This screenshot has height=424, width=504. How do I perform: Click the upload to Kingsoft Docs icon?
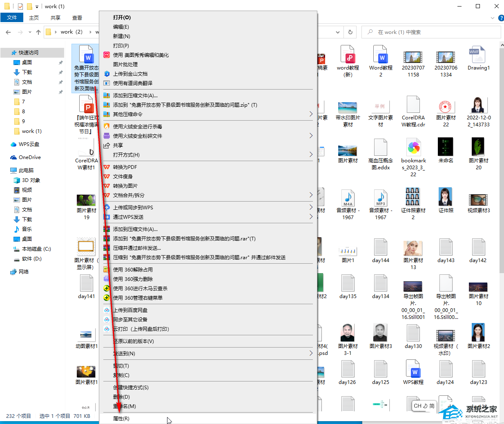(107, 74)
